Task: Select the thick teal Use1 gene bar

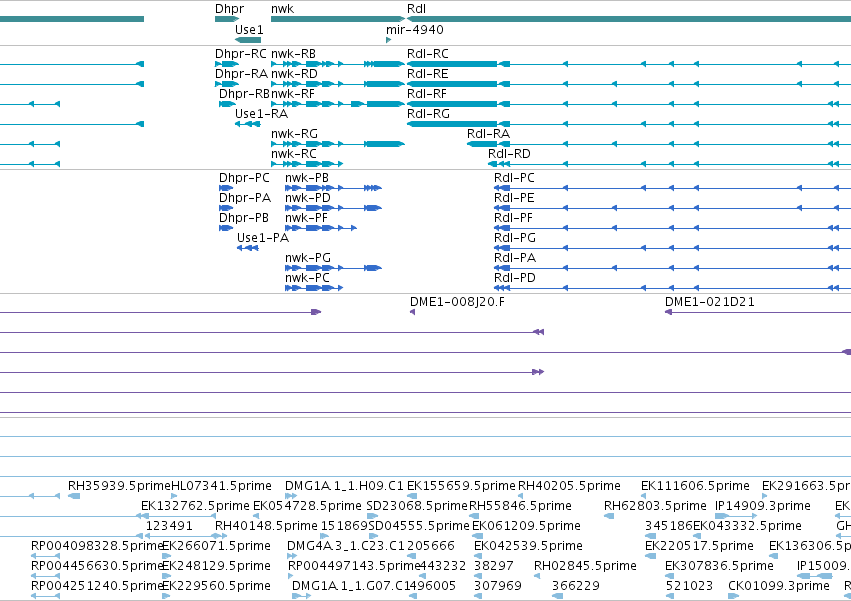Action: (x=248, y=40)
